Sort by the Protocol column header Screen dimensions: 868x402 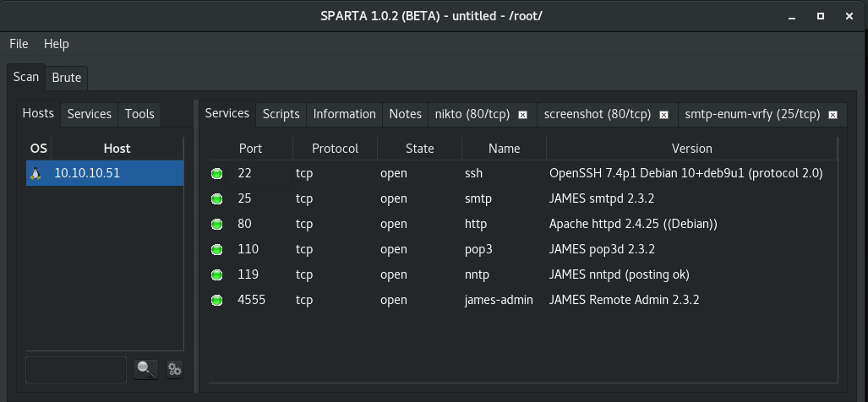(335, 149)
